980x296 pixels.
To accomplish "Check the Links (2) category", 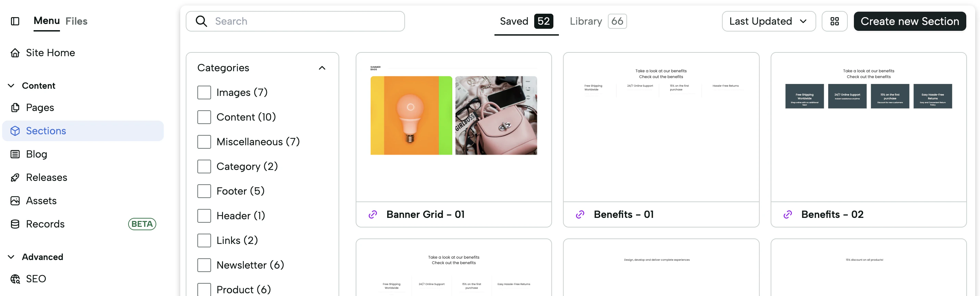I will tap(204, 241).
